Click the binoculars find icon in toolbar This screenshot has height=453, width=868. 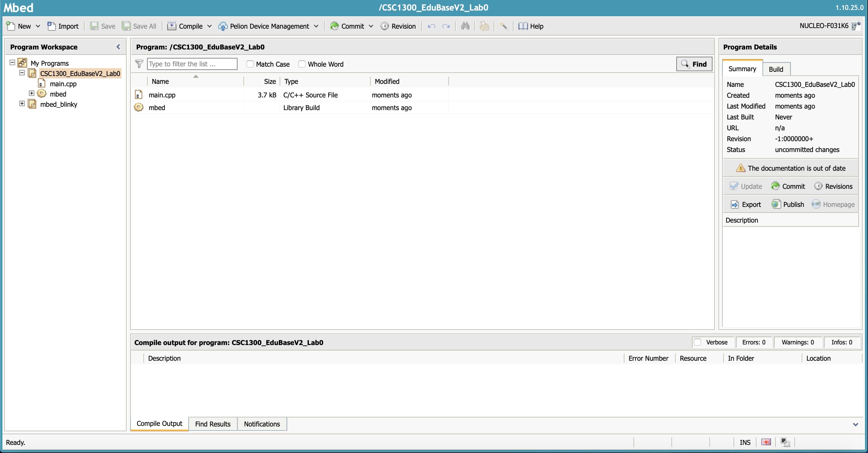point(465,26)
